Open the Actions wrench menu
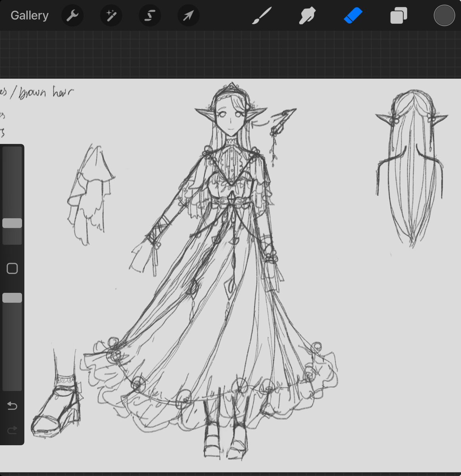Image resolution: width=461 pixels, height=476 pixels. (72, 15)
